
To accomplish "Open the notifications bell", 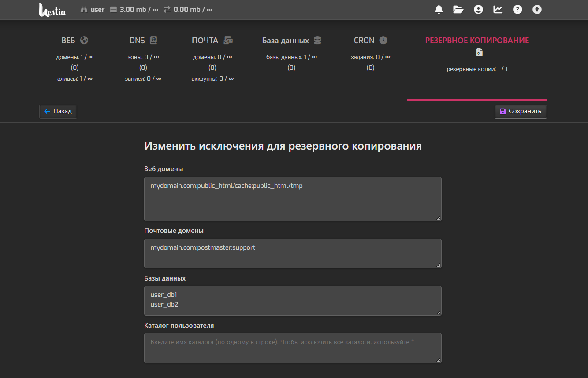I will point(439,9).
